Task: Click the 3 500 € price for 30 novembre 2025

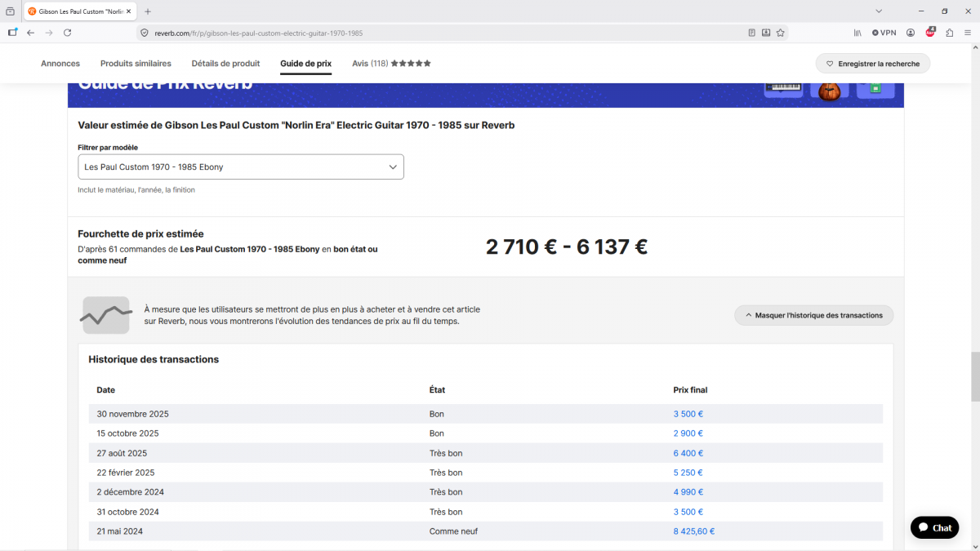Action: tap(688, 414)
